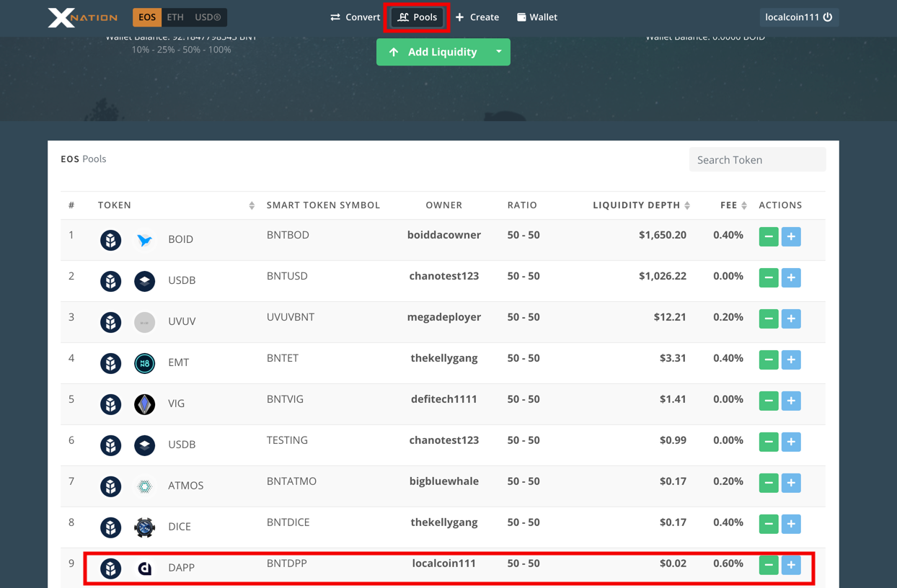Click the 0.60% fee value
Viewport: 897px width, 588px height.
pos(728,563)
